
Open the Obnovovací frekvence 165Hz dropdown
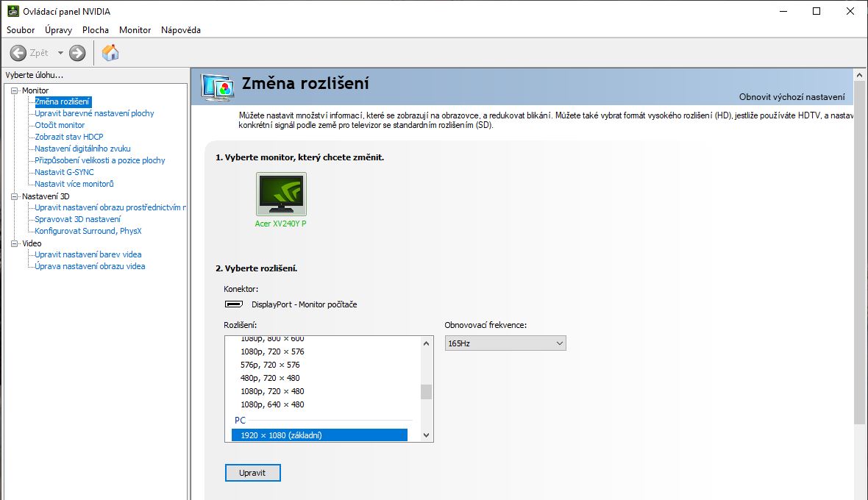[505, 343]
